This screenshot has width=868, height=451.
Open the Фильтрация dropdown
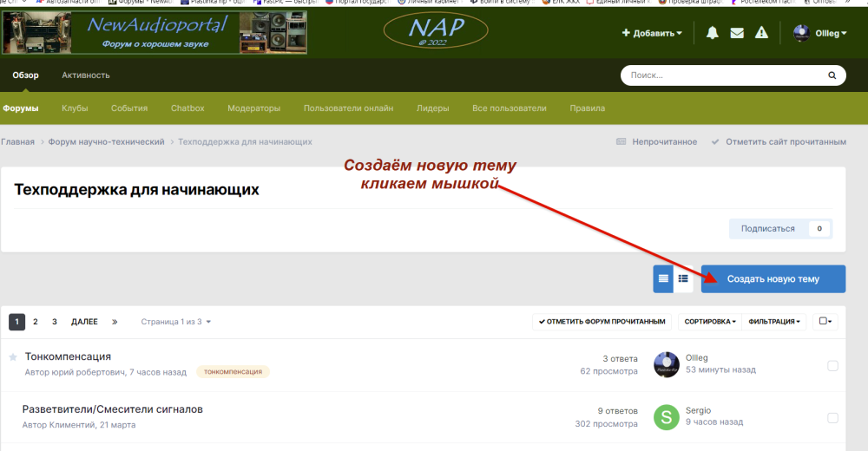point(776,322)
